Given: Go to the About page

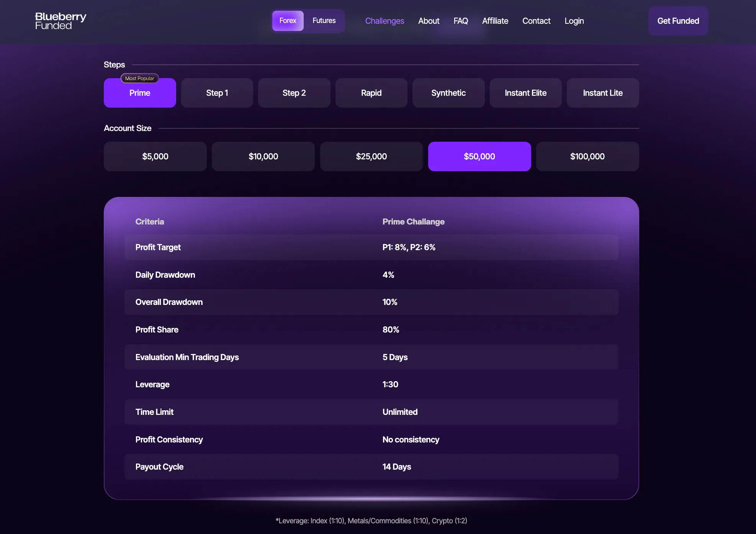Looking at the screenshot, I should [429, 21].
